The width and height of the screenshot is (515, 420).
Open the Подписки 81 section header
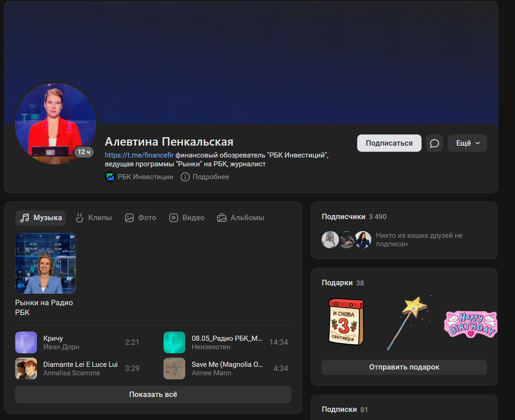345,409
